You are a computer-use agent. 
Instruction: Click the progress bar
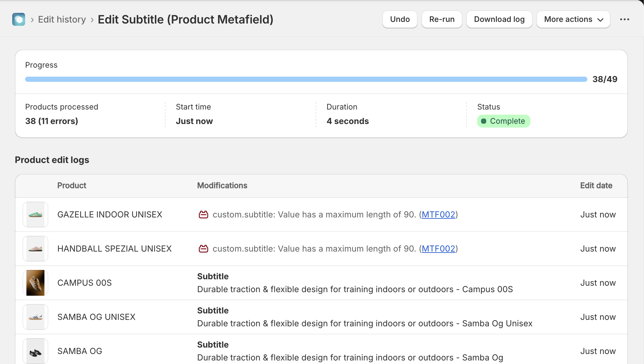[306, 79]
